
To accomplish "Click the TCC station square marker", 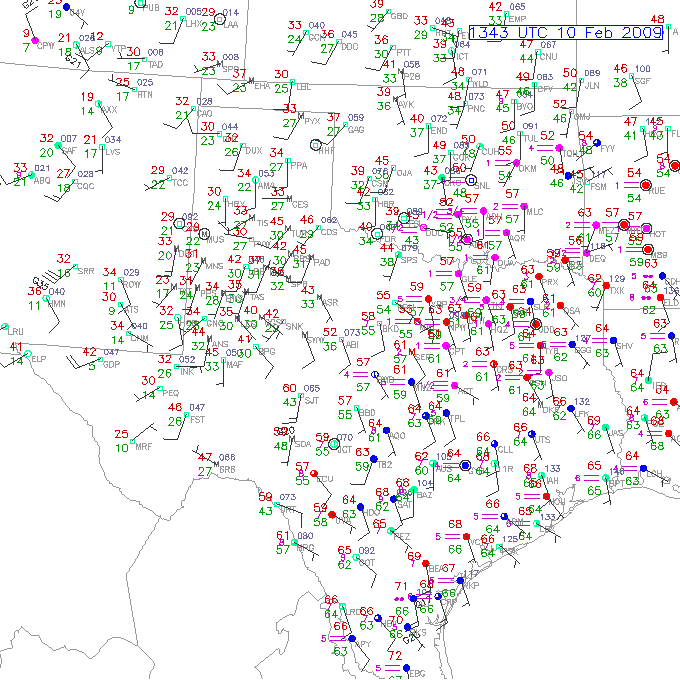I will coord(172,177).
